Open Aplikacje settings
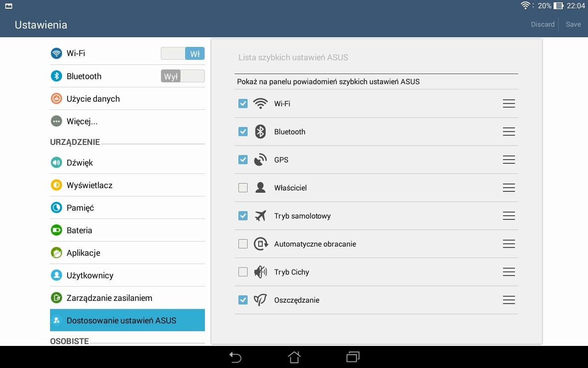 click(x=127, y=253)
